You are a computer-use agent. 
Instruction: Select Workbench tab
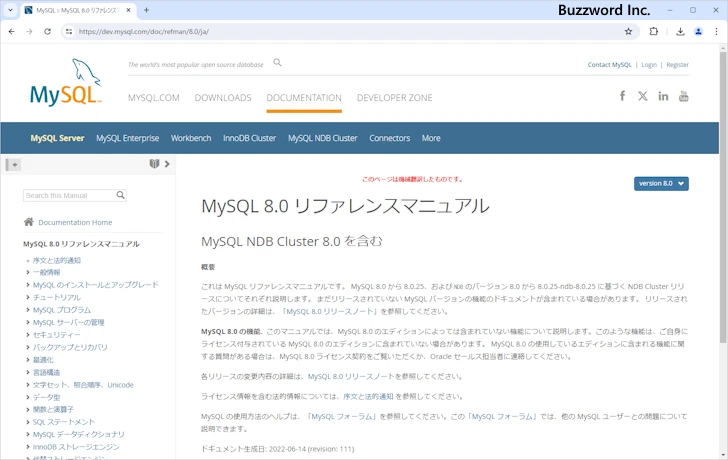[191, 138]
